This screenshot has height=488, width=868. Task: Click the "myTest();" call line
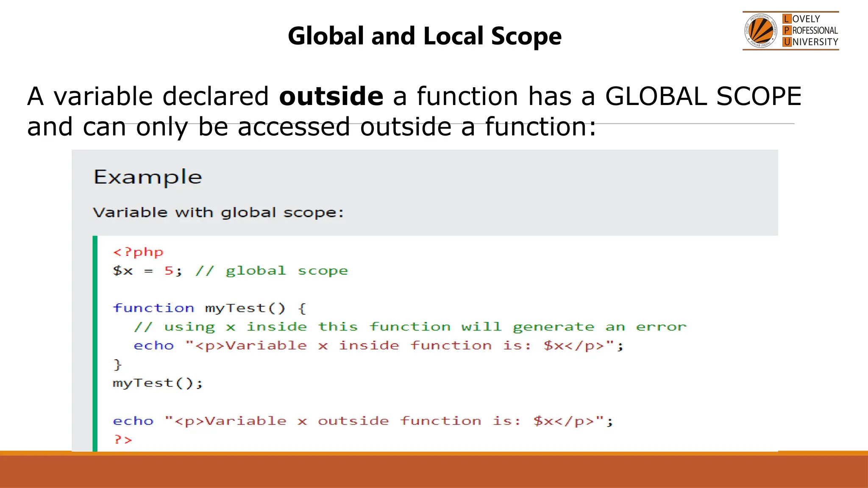click(x=158, y=383)
